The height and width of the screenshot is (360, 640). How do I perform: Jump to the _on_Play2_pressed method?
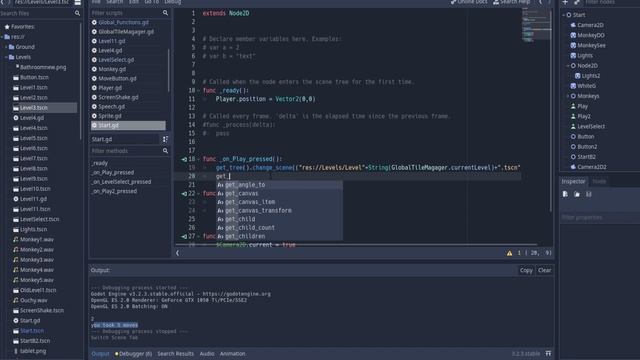coord(114,191)
